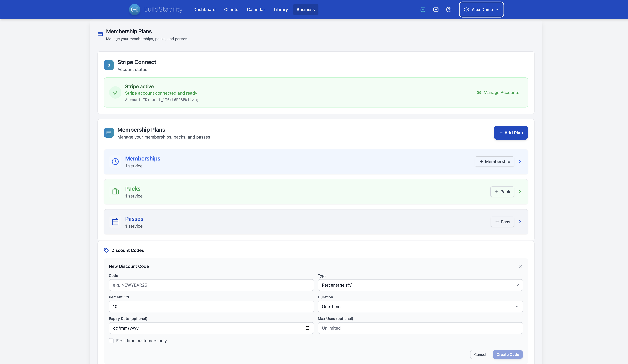Click the card icon in Membership Plans section

109,133
